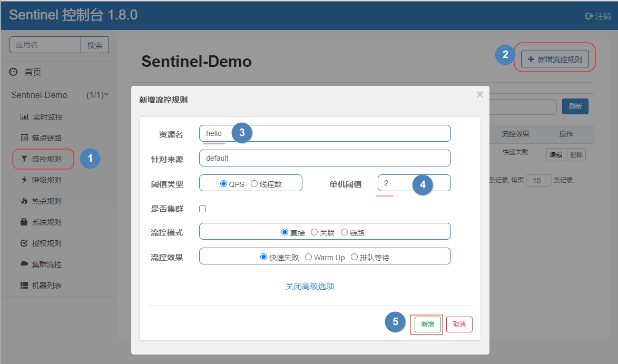
Task: Close the dialog with the X button
Action: point(479,94)
